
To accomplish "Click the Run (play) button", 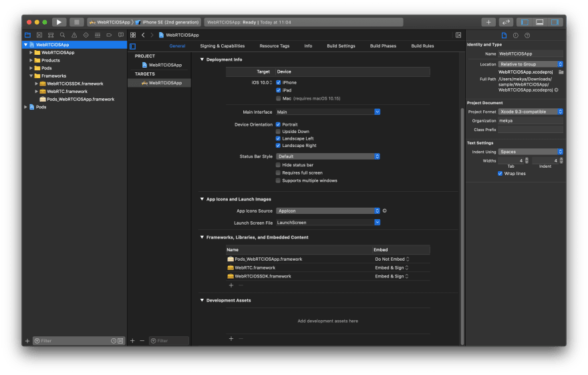I will click(59, 22).
